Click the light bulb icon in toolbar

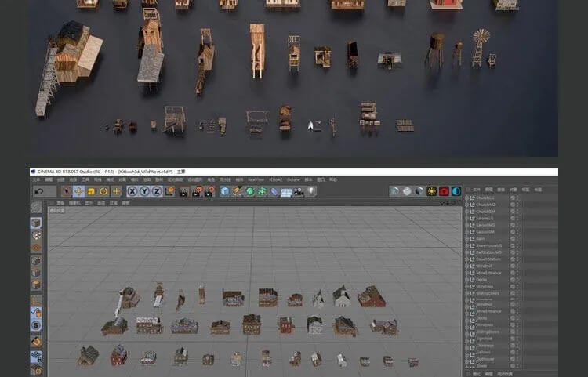coord(311,190)
